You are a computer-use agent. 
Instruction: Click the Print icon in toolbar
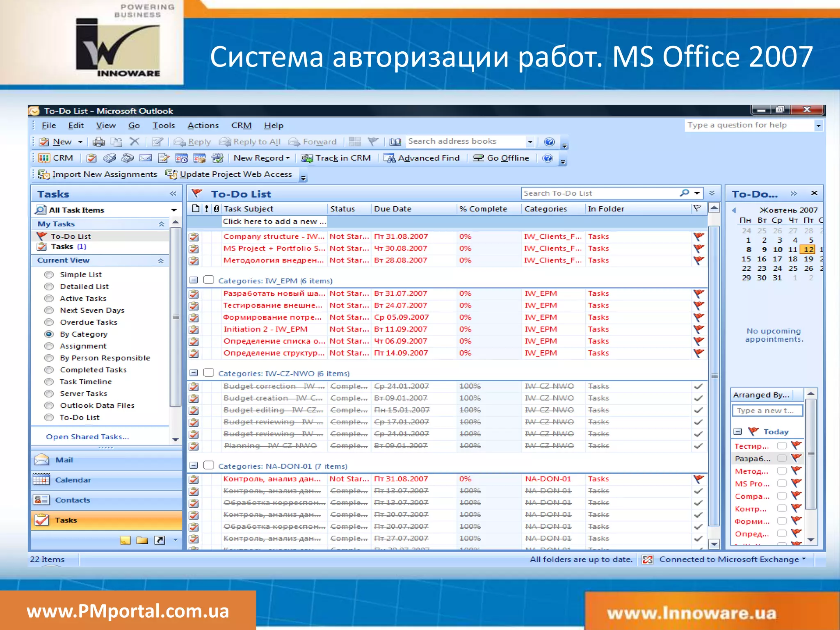coord(98,142)
